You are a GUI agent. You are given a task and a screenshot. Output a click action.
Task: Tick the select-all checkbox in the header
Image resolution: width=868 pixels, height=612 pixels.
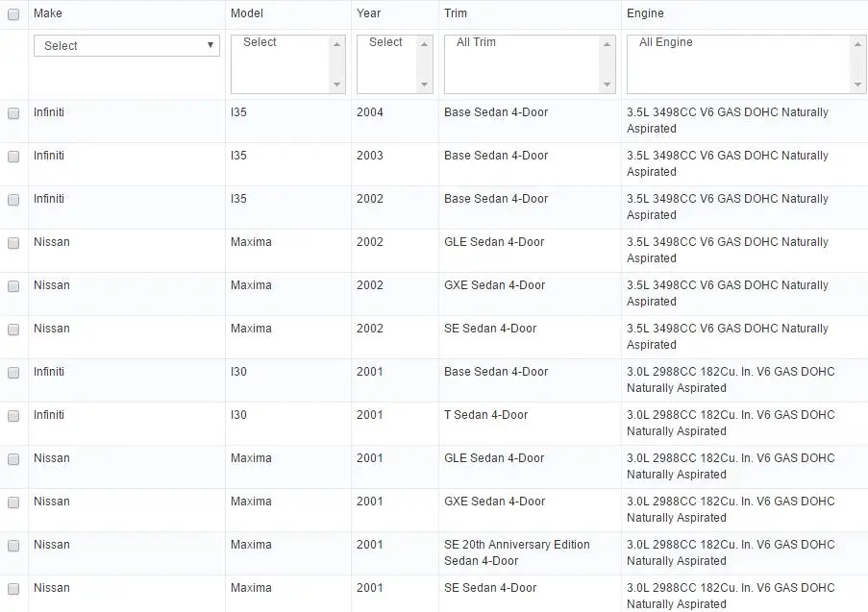tap(13, 14)
